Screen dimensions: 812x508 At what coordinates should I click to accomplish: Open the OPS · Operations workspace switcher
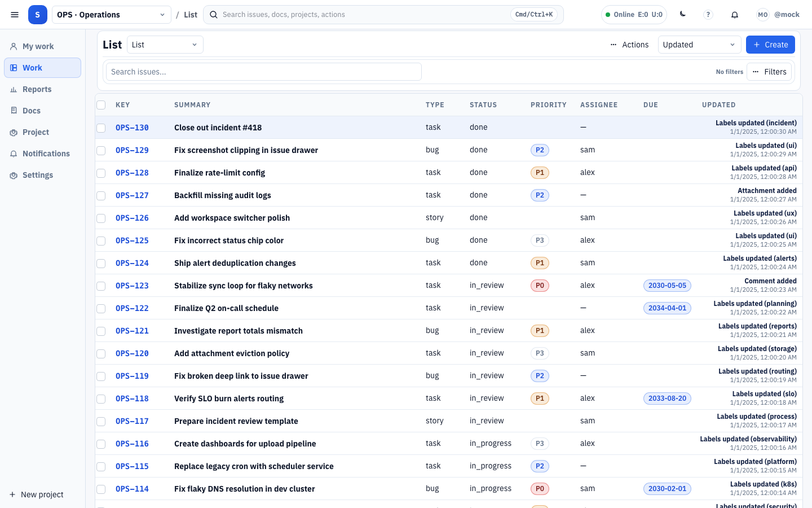111,15
